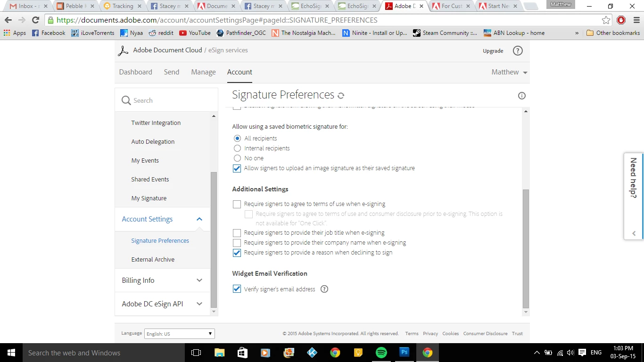
Task: Open the Language dropdown showing English: US
Action: tap(180, 334)
